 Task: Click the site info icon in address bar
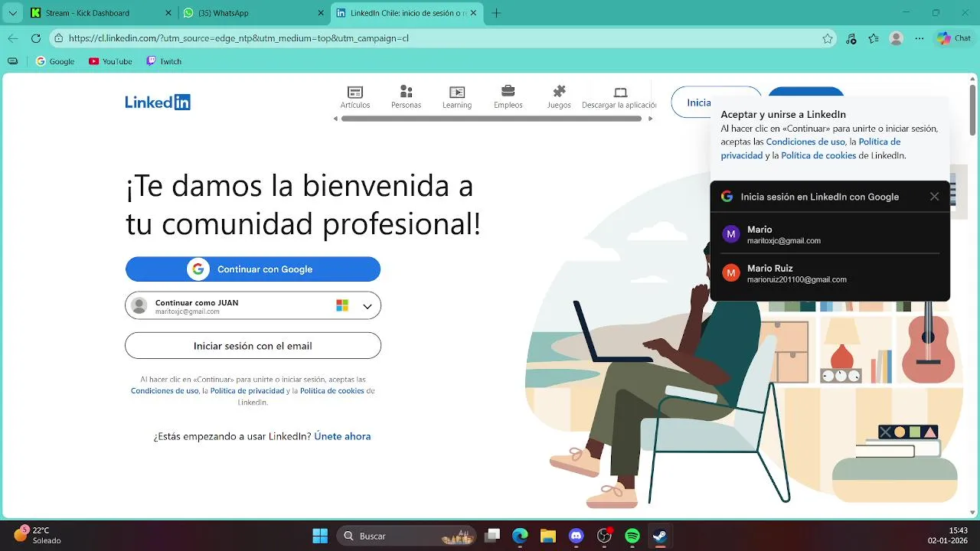(59, 38)
